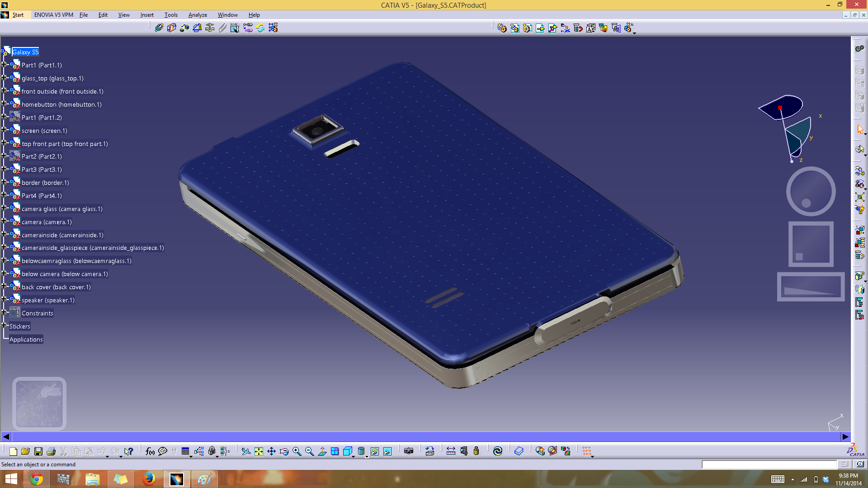The image size is (868, 488).
Task: Expand the Constraints node
Action: 4,312
